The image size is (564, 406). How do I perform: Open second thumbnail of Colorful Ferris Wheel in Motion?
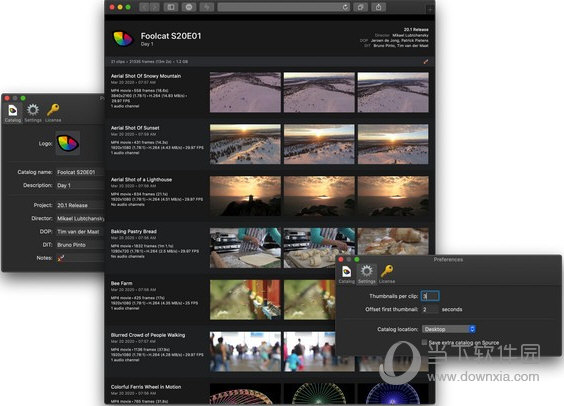tap(319, 394)
